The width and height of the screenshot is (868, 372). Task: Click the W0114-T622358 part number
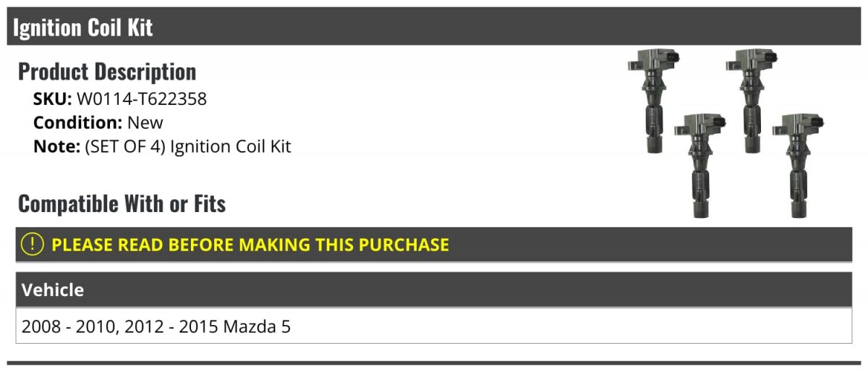tap(142, 99)
